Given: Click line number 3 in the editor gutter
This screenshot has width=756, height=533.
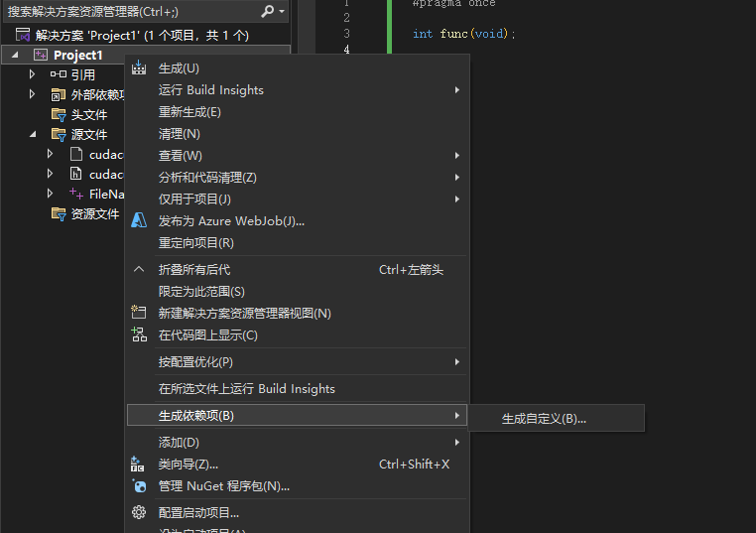Looking at the screenshot, I should click(x=346, y=34).
